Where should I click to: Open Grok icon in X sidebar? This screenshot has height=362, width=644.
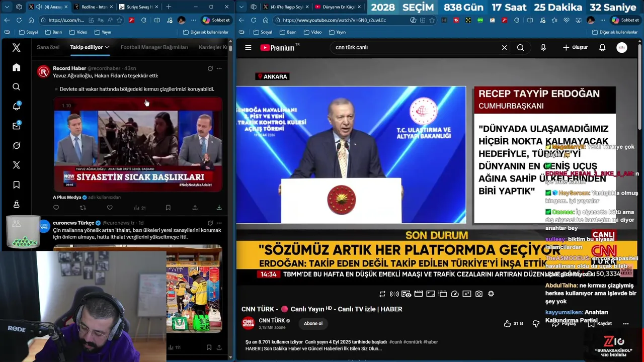17,145
